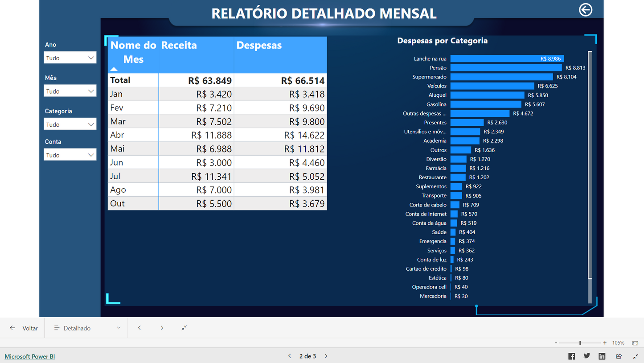The height and width of the screenshot is (363, 644).
Task: Go to next page with right chevron near '2 de 3'
Action: tap(326, 356)
